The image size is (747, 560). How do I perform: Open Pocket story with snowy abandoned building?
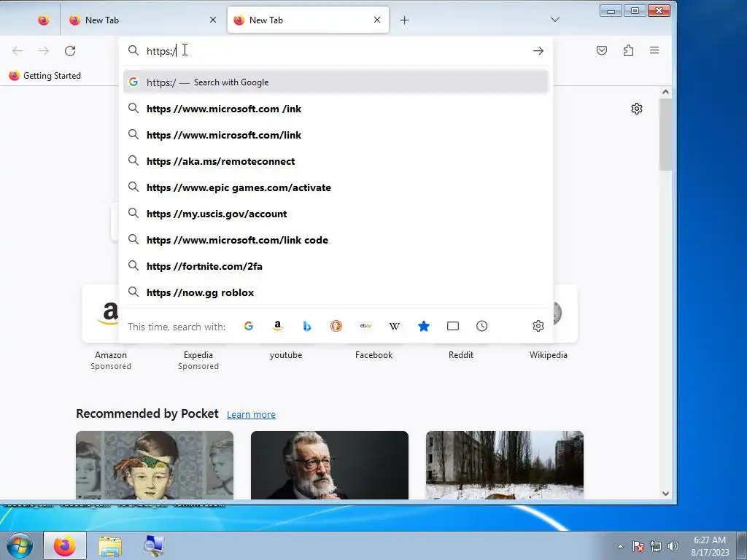point(505,465)
